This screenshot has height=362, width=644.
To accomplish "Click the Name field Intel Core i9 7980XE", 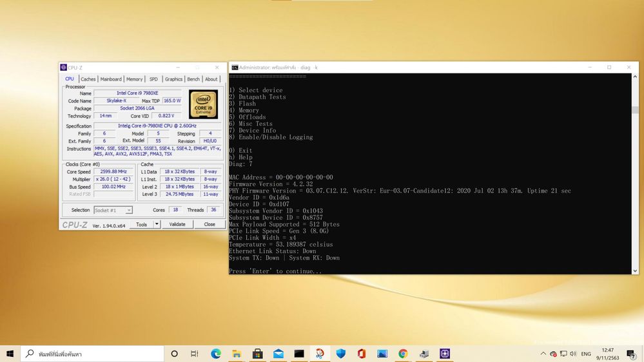I will [137, 93].
